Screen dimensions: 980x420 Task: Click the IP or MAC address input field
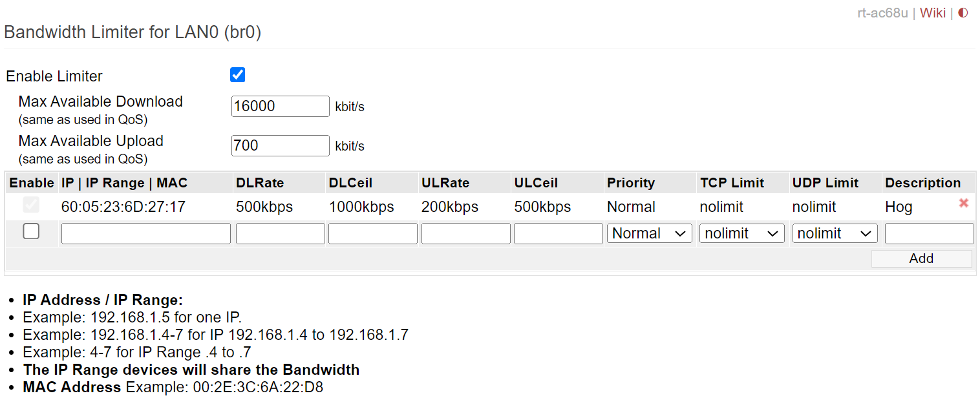pyautogui.click(x=146, y=233)
